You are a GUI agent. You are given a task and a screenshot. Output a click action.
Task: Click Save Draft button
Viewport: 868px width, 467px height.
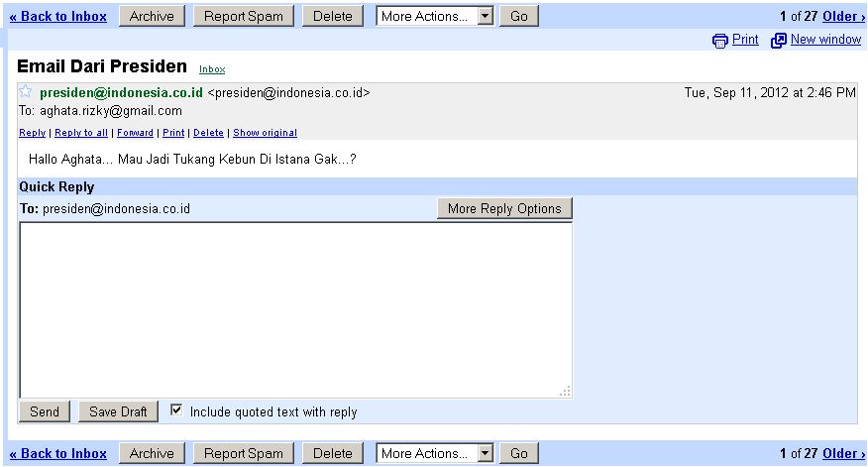[118, 411]
